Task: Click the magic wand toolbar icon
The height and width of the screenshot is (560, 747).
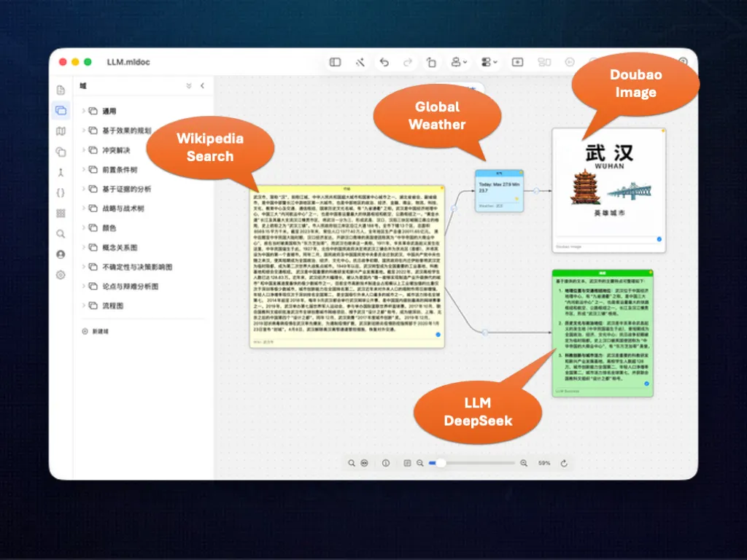Action: [x=360, y=63]
